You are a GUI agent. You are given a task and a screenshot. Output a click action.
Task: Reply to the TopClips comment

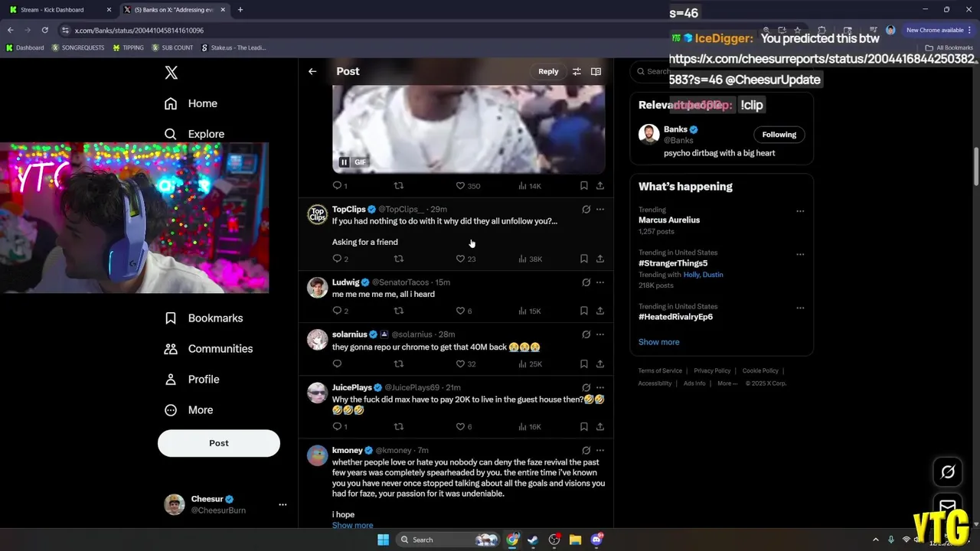click(x=337, y=259)
